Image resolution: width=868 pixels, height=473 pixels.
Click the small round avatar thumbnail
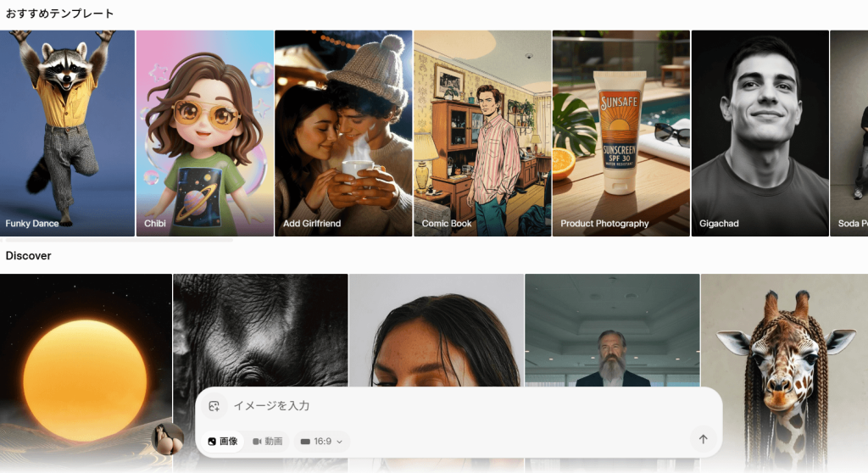click(168, 439)
